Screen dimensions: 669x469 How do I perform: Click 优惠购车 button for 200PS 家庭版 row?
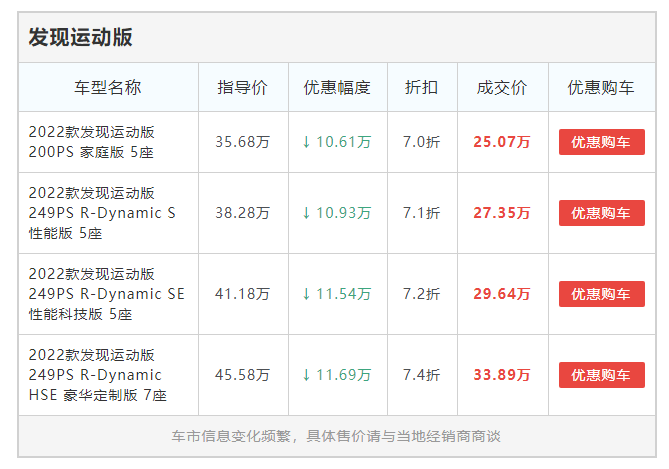tap(602, 142)
